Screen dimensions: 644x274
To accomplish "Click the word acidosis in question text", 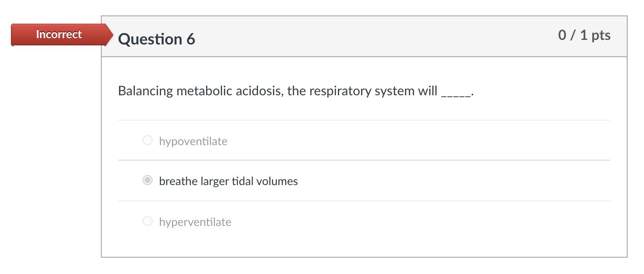I will [259, 91].
